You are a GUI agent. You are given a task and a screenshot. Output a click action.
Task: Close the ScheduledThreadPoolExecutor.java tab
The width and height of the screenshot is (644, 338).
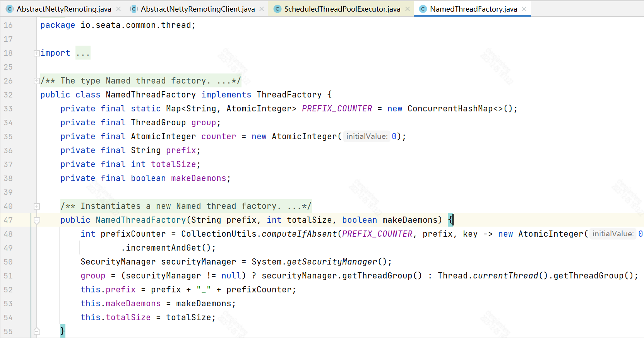(408, 9)
